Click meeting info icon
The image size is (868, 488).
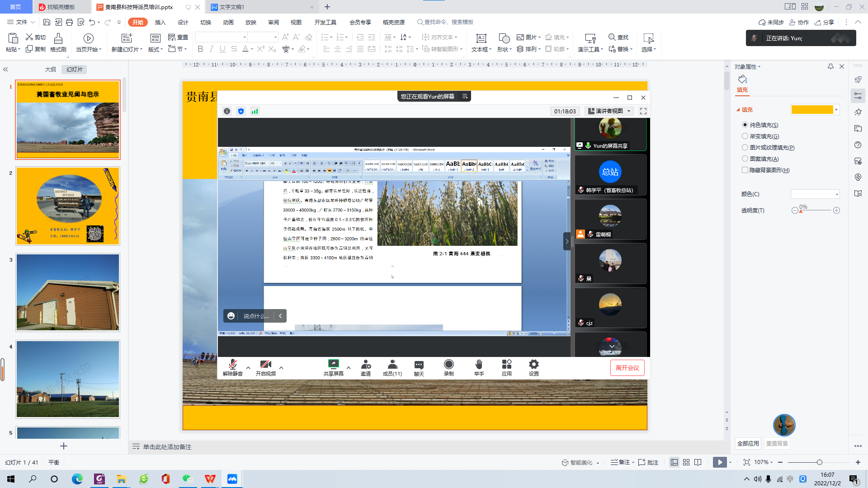coord(227,111)
